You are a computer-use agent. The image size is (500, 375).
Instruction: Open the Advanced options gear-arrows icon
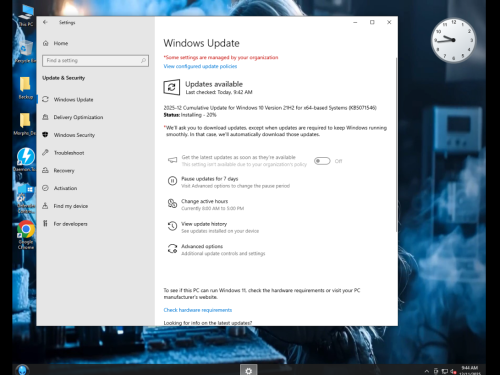point(172,249)
